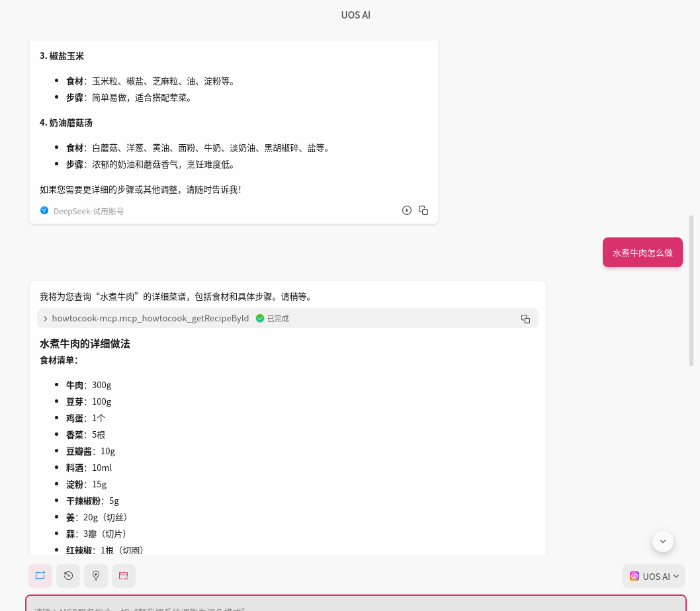This screenshot has width=700, height=611.
Task: Click the heading 3. 椒盐玉米
Action: click(62, 56)
